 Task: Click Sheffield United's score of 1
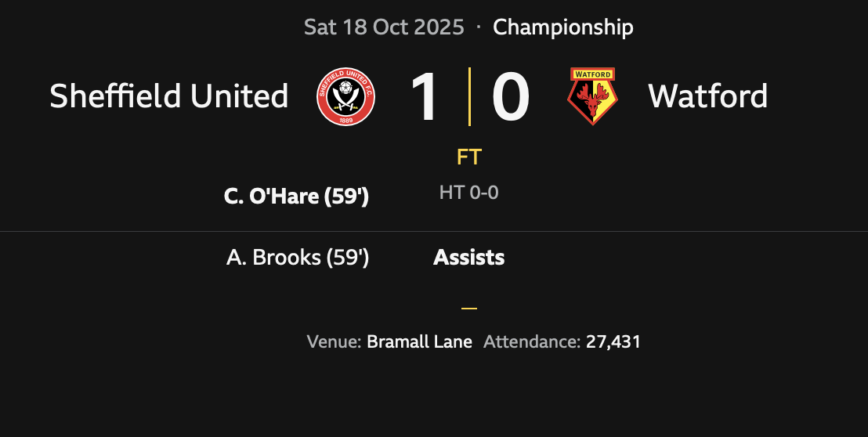(425, 97)
